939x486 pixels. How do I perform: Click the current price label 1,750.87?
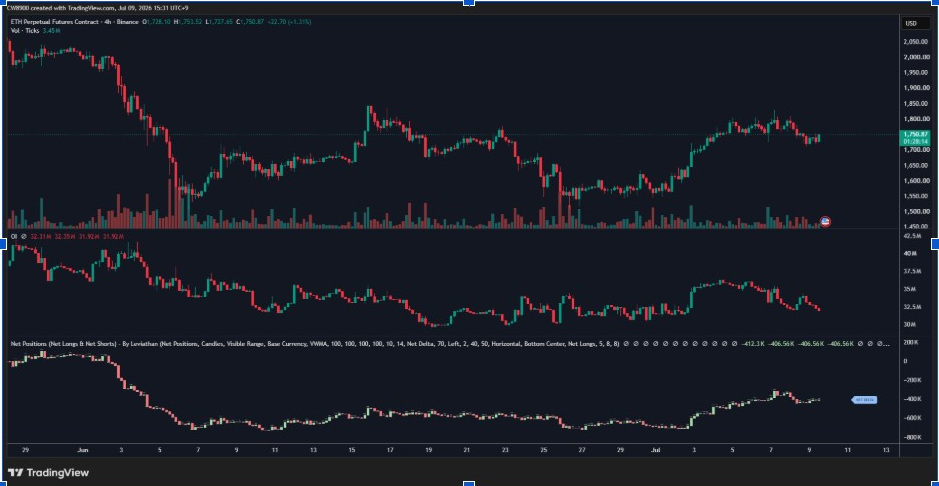point(917,134)
